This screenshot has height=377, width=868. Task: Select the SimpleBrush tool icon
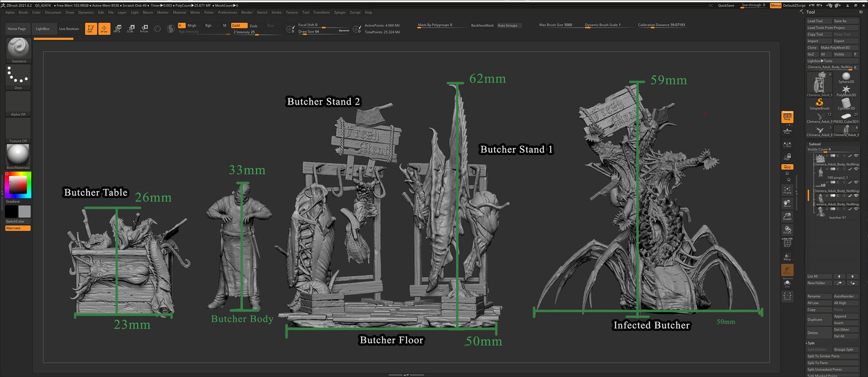pos(819,104)
